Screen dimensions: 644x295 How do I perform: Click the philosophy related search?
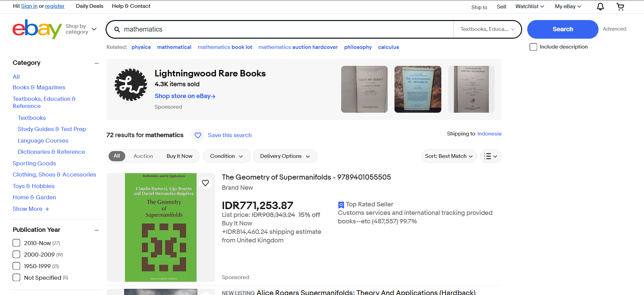(358, 47)
